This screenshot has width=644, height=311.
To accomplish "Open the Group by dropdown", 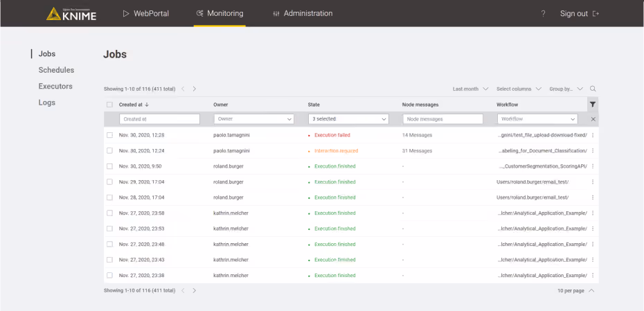I will click(x=566, y=89).
